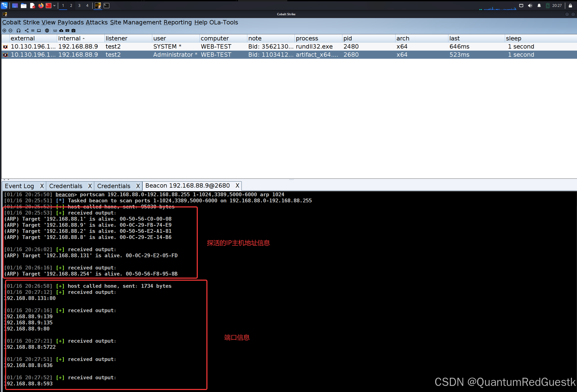Open Firefox from the top panel
The width and height of the screenshot is (577, 392).
click(x=41, y=6)
